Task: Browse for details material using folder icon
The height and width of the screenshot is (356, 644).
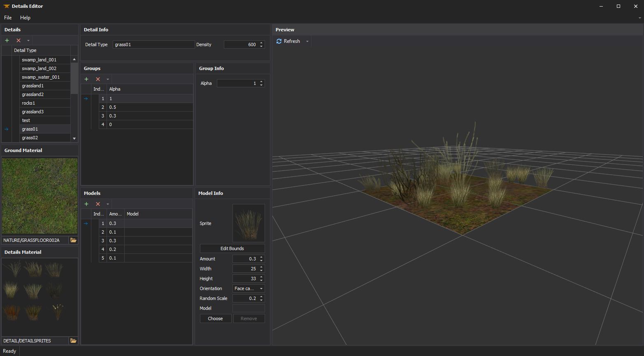Action: click(73, 341)
